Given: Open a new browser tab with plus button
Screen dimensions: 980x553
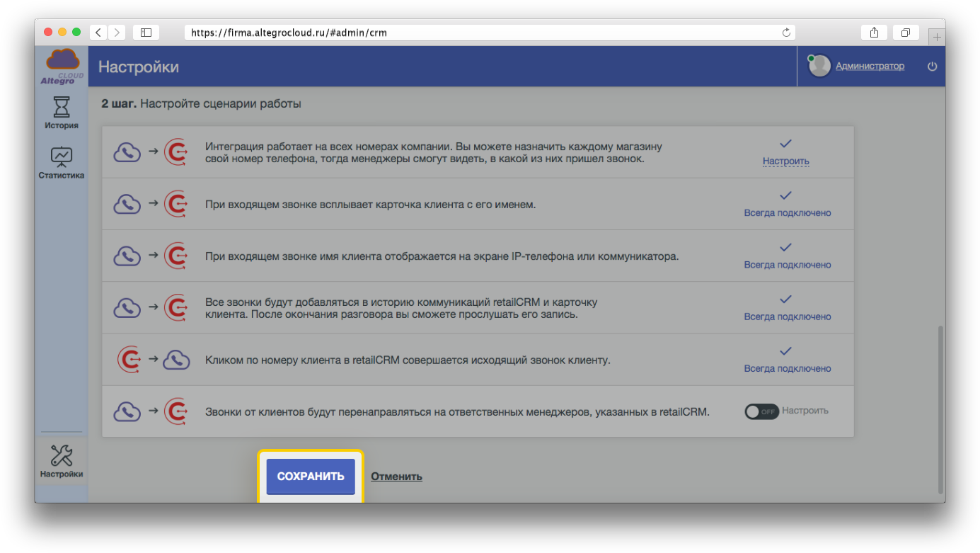Looking at the screenshot, I should (936, 36).
